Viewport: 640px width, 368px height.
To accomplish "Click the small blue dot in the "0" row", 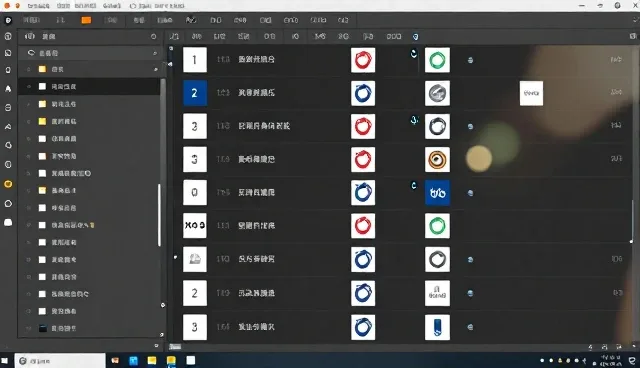I will (470, 193).
